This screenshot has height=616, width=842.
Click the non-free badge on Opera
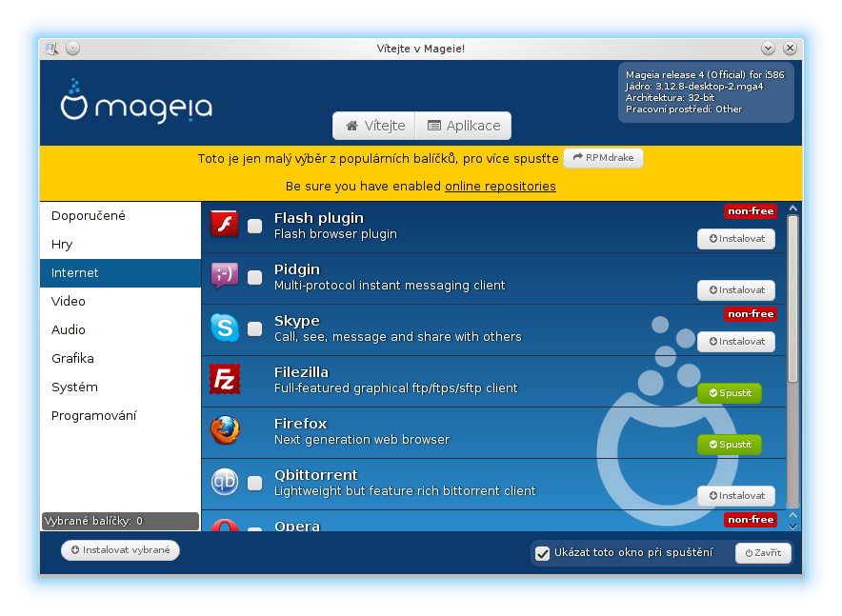(x=751, y=520)
